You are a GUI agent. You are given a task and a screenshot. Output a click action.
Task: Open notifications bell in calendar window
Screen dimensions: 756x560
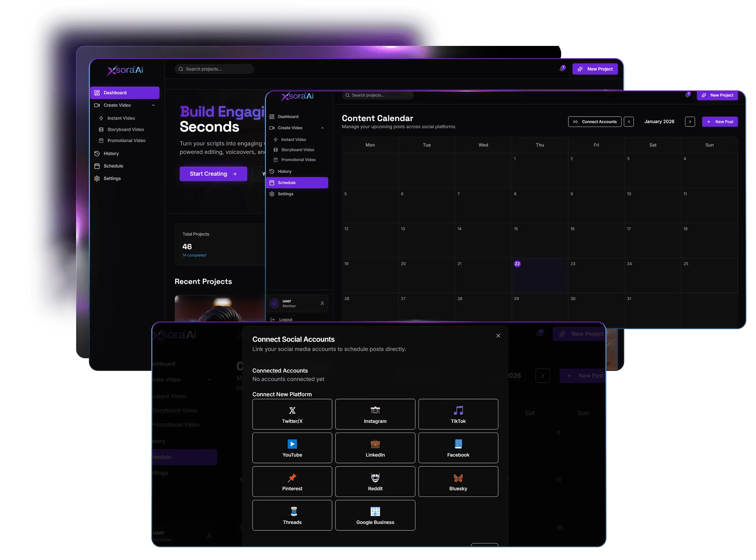coord(687,95)
